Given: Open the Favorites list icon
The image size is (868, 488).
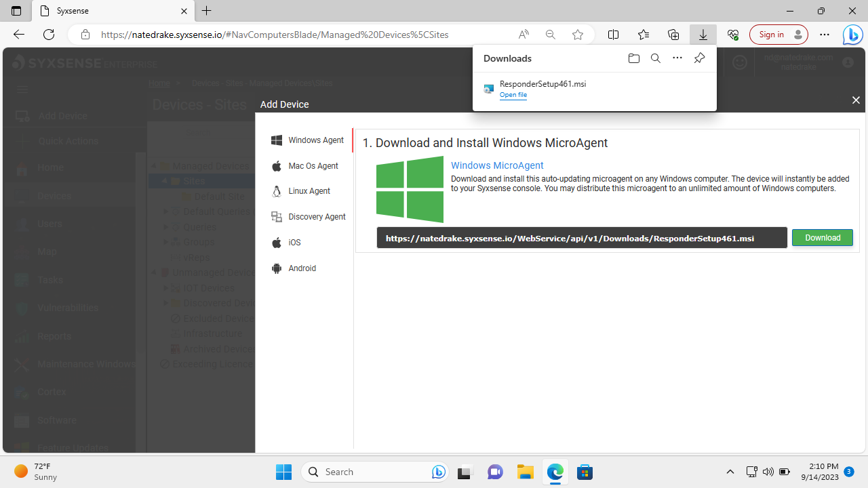Looking at the screenshot, I should coord(644,35).
